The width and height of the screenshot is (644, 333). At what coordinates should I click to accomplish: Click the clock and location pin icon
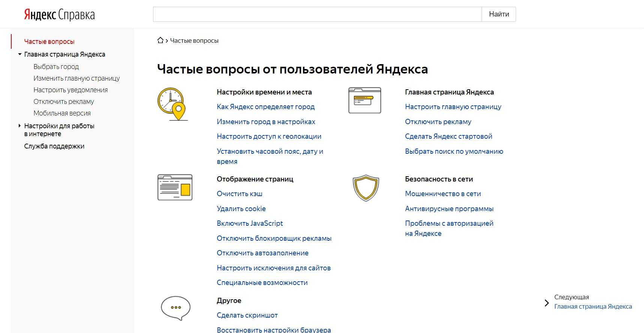pos(172,104)
